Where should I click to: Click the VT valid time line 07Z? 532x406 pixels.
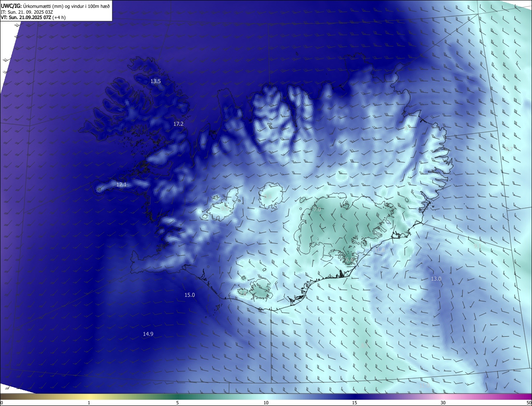33,17
